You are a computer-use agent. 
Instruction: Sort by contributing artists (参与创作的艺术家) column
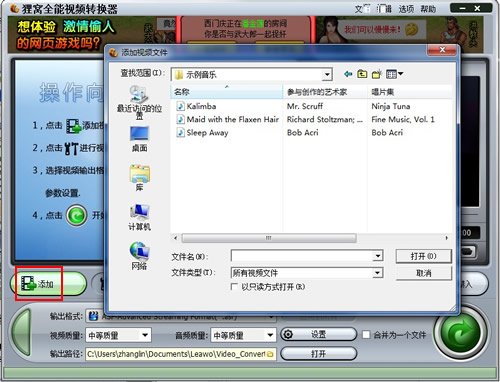[325, 92]
